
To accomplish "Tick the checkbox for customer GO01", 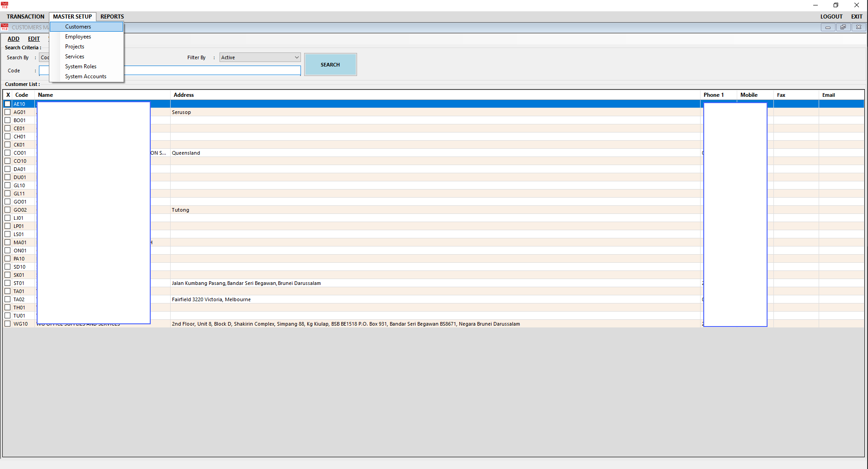I will [8, 202].
